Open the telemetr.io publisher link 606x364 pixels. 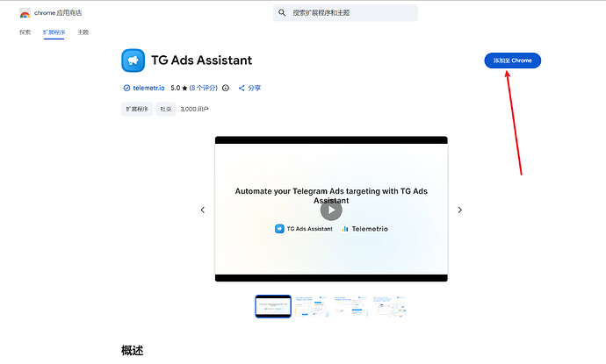point(148,88)
